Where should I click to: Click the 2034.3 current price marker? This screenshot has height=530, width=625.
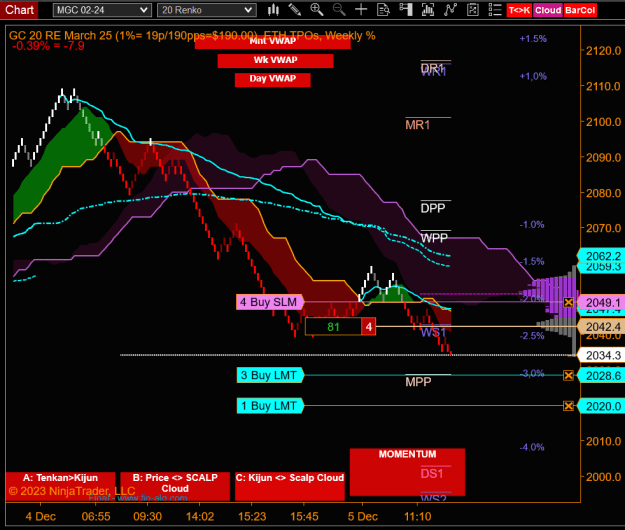click(603, 355)
